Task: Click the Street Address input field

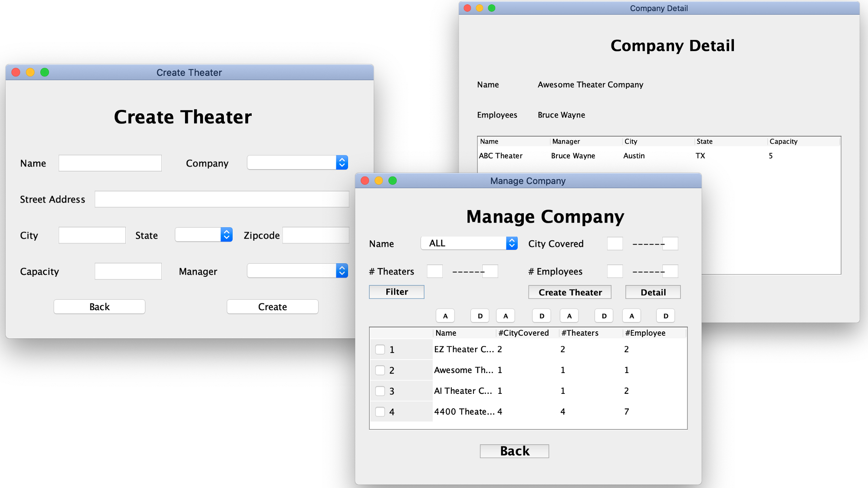Action: (222, 199)
